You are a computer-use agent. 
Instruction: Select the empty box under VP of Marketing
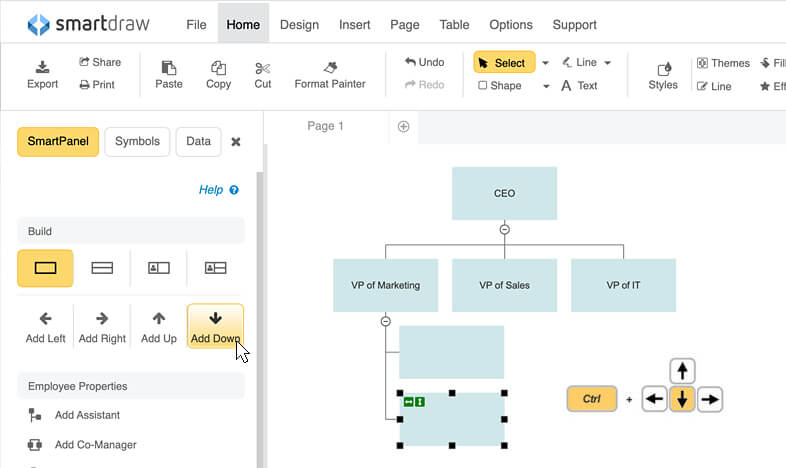click(452, 352)
